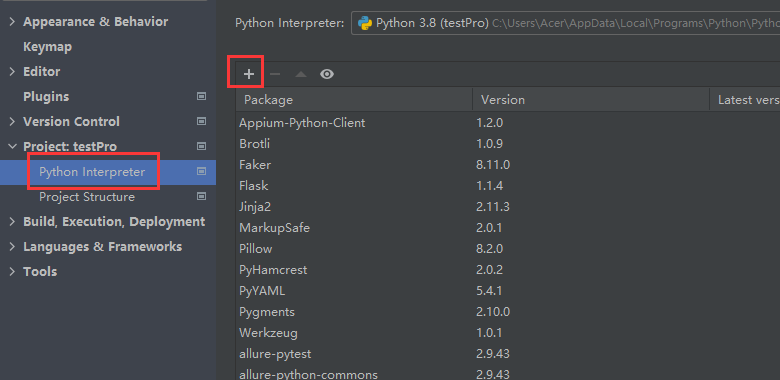Select the Appium-Python-Client package row
Screen dimensions: 780x380
508,122
